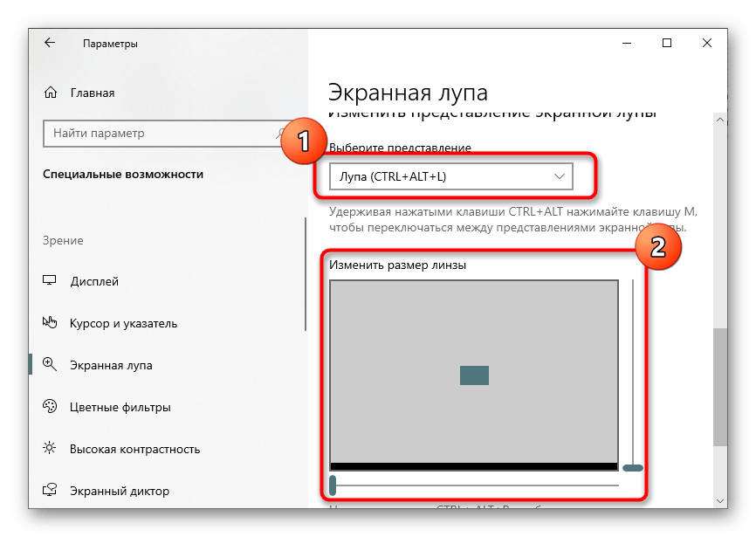Open the Цветные фильтры palette icon
Image resolution: width=756 pixels, height=537 pixels.
[50, 407]
